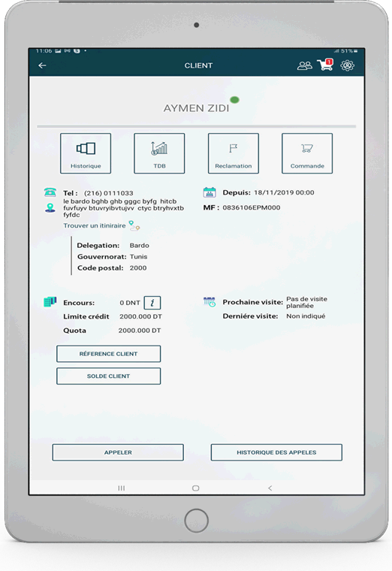
Task: Tap the location pin icon beside address
Action: pyautogui.click(x=50, y=208)
